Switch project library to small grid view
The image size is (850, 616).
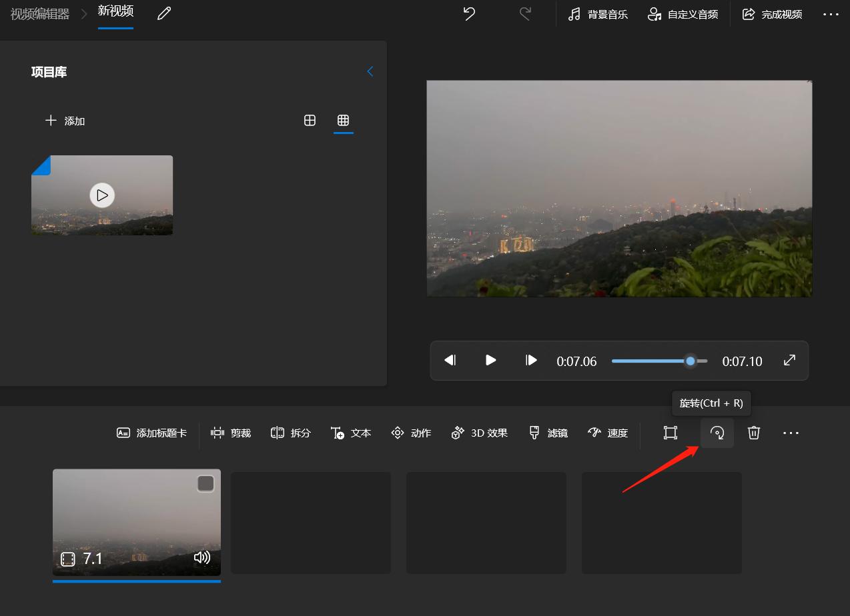tap(343, 121)
